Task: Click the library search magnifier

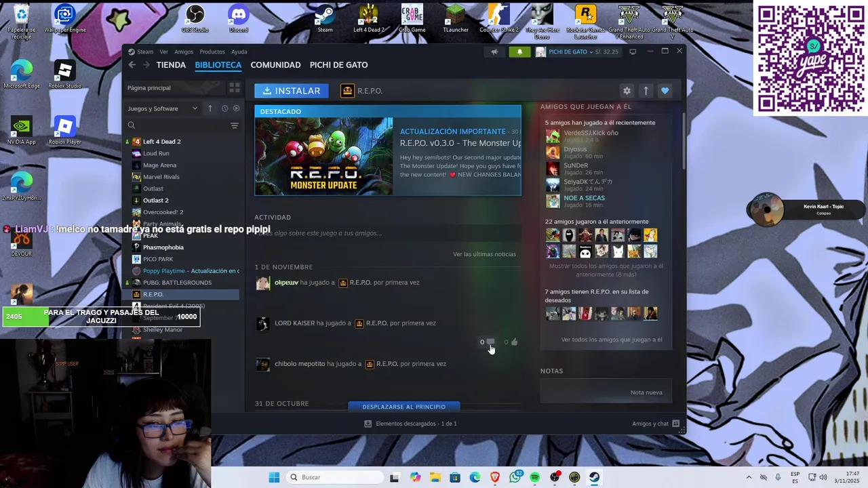Action: [132, 125]
